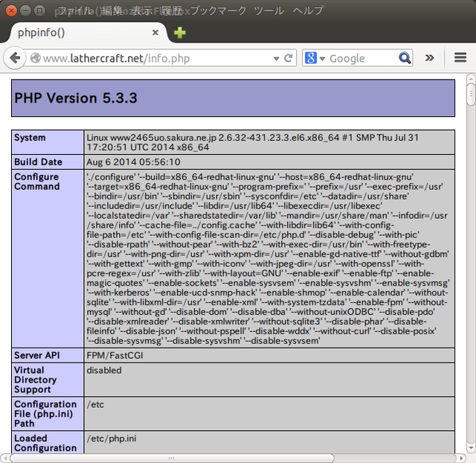The image size is (476, 463).
Task: Click the Loaded Configuration label
Action: coord(45,443)
